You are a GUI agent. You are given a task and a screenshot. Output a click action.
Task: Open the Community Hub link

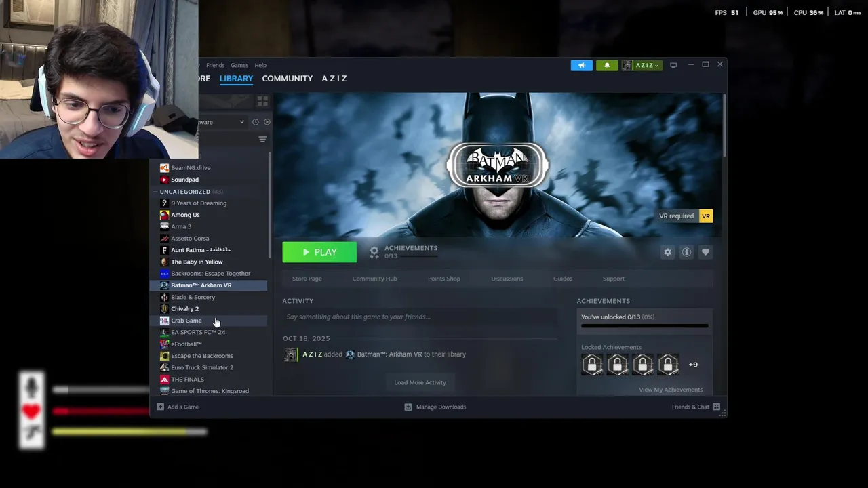pyautogui.click(x=374, y=279)
